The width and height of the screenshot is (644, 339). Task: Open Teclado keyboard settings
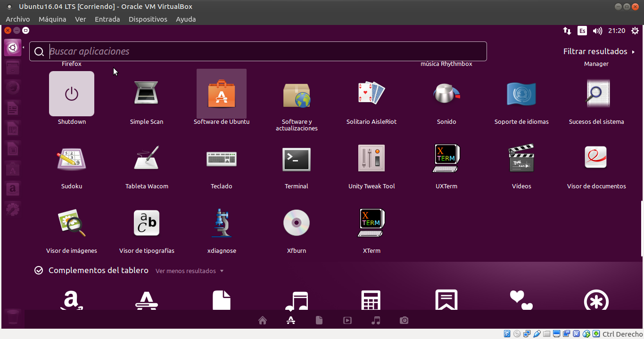tap(222, 158)
